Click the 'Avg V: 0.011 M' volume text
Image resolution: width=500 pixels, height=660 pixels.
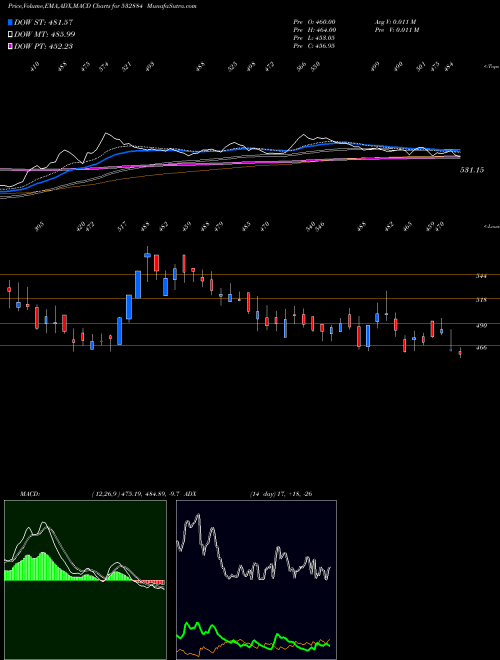click(396, 22)
